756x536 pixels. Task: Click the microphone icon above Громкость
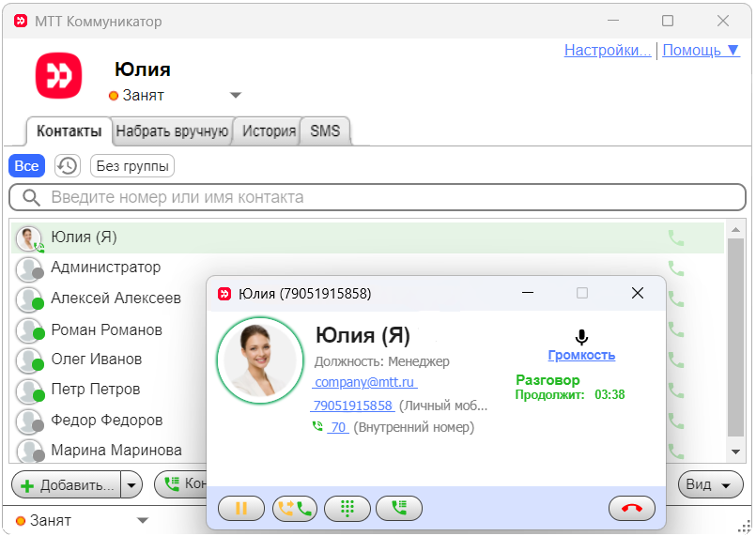coord(581,337)
